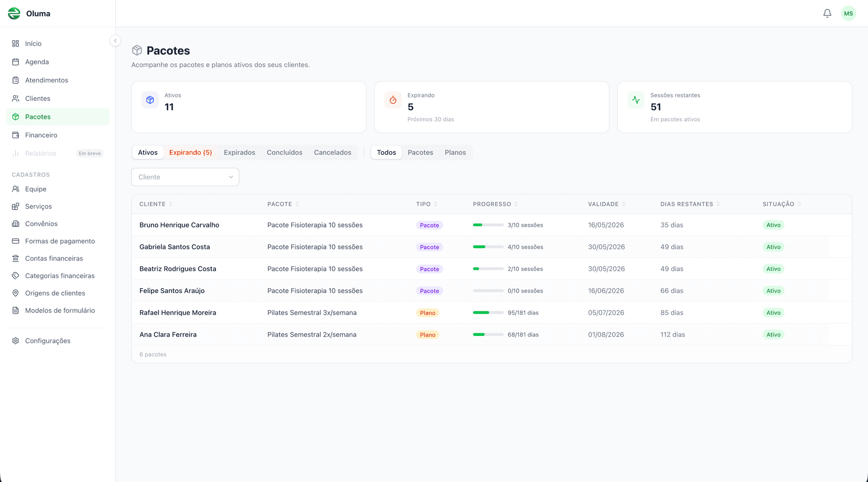Viewport: 868px width, 482px height.
Task: Switch to the Cancelados tab
Action: click(x=332, y=152)
